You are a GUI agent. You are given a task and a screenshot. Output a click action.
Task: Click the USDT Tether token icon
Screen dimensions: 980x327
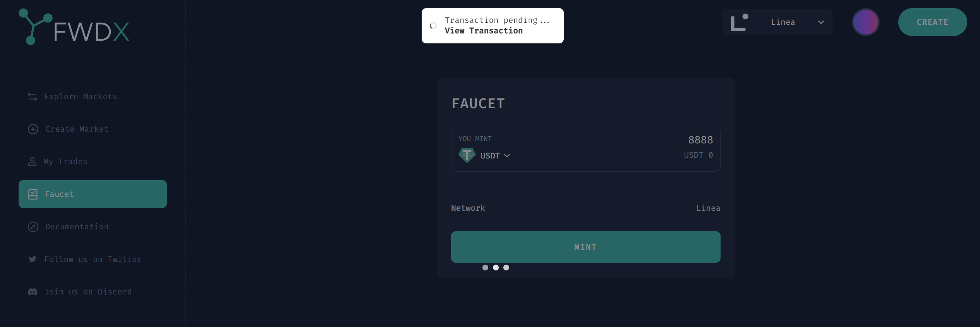[467, 155]
